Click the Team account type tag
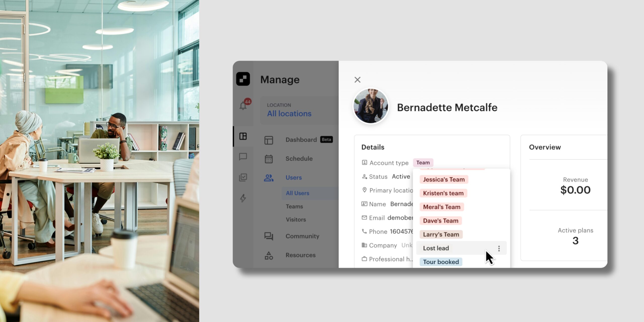Viewport: 644px width, 322px height. [x=423, y=163]
